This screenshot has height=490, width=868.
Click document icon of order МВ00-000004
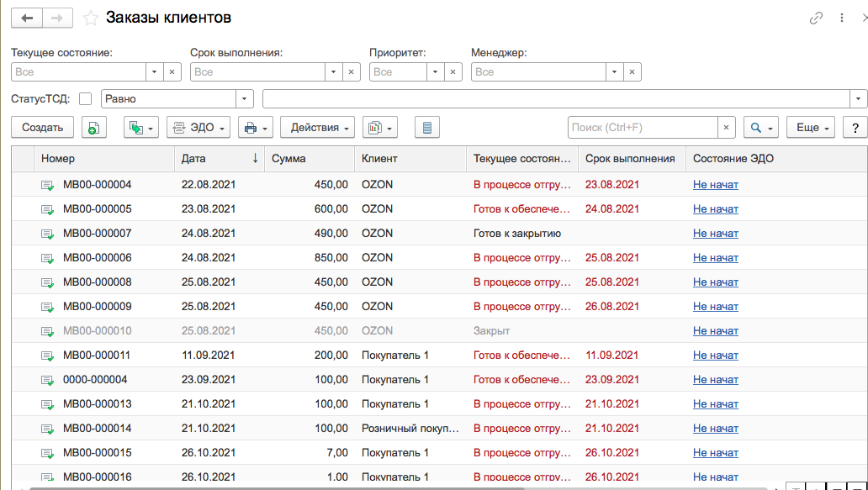point(48,185)
